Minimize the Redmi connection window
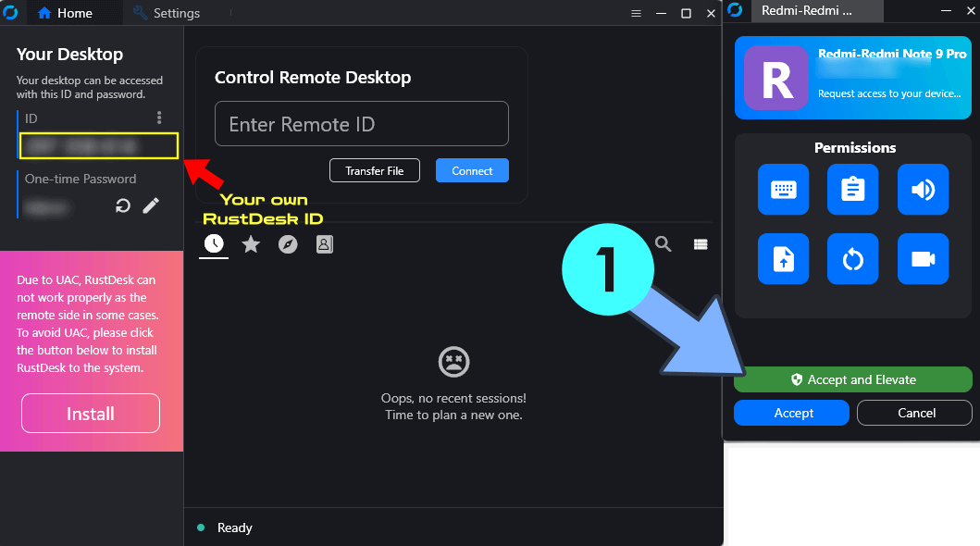980x546 pixels. coord(947,10)
